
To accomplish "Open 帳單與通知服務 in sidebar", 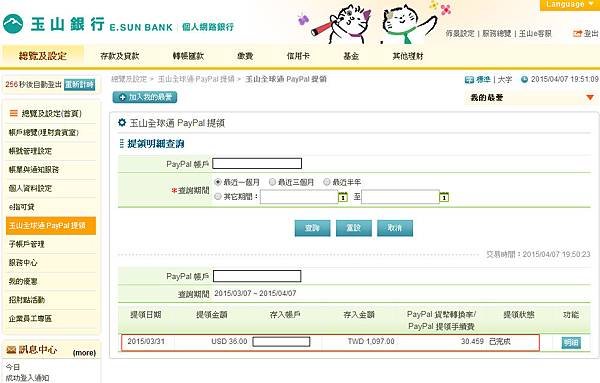I will [34, 169].
